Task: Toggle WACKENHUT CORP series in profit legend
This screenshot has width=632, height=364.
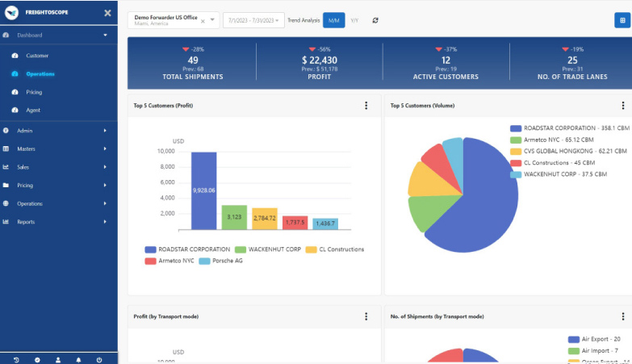Action: point(268,249)
